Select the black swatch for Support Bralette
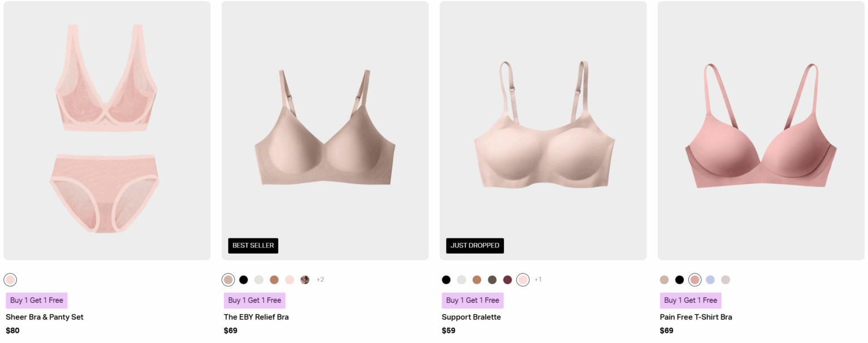This screenshot has width=868, height=343. [x=446, y=280]
